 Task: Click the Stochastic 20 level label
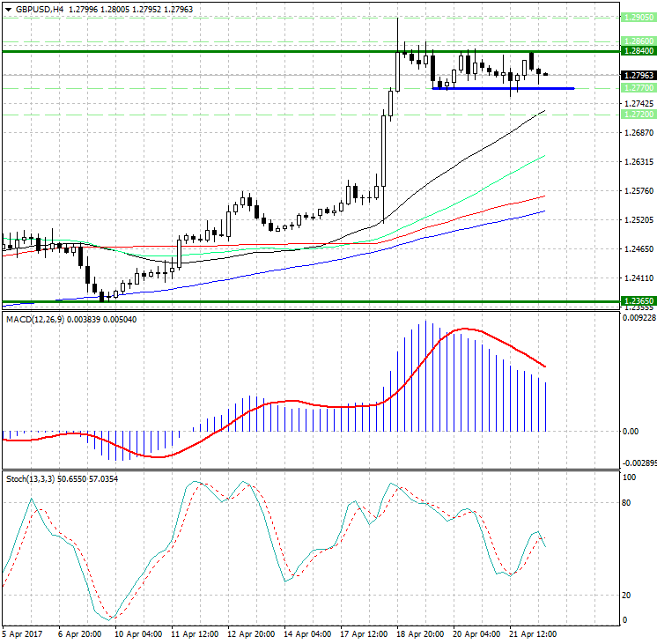[x=626, y=596]
